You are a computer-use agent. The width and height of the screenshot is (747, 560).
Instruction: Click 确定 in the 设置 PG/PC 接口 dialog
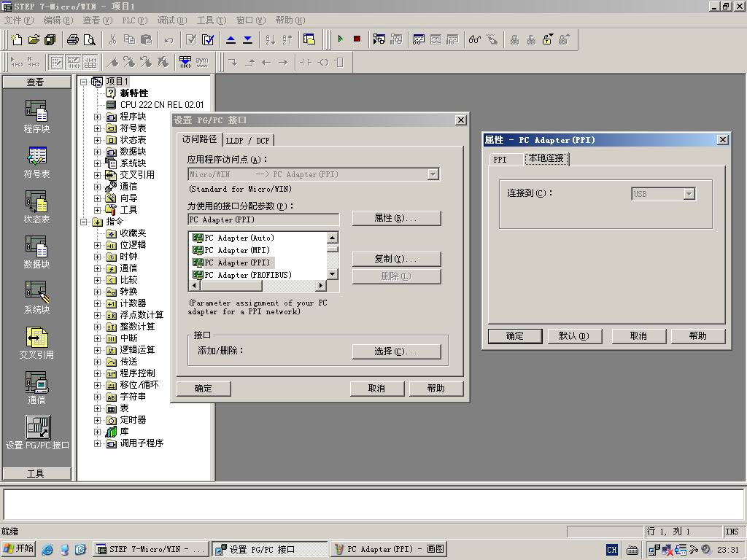204,388
